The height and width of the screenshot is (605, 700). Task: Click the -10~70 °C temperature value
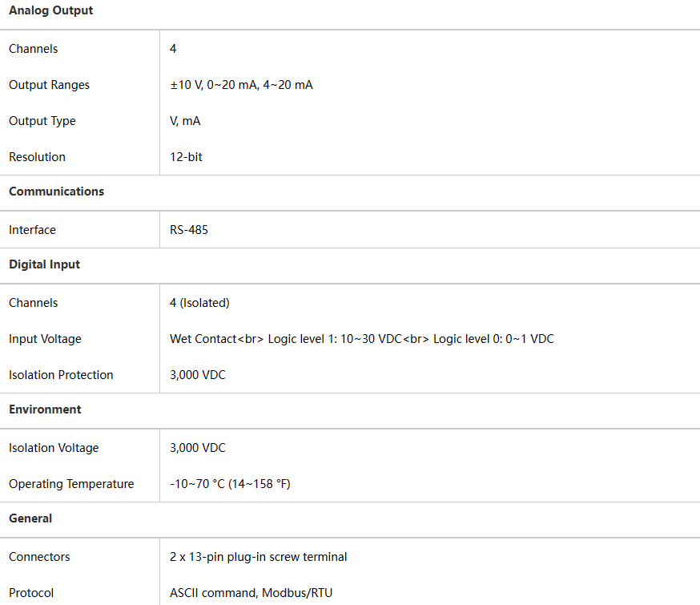(230, 484)
